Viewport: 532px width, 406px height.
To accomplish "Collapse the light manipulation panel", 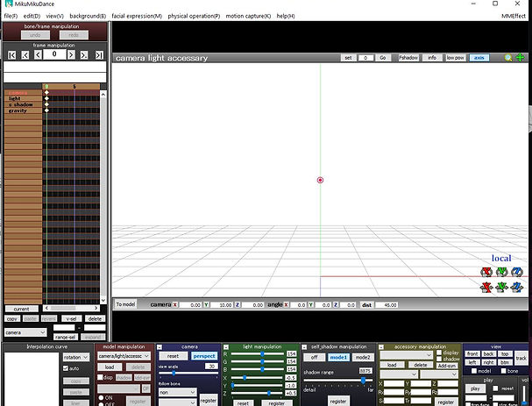I will tap(226, 347).
